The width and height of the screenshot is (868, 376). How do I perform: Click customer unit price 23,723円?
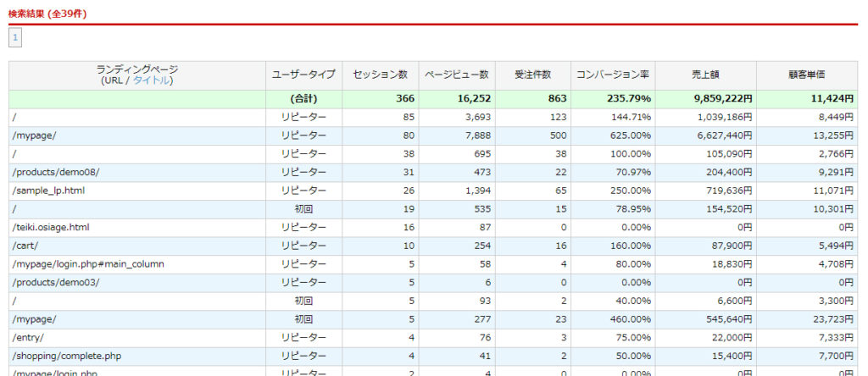[834, 319]
